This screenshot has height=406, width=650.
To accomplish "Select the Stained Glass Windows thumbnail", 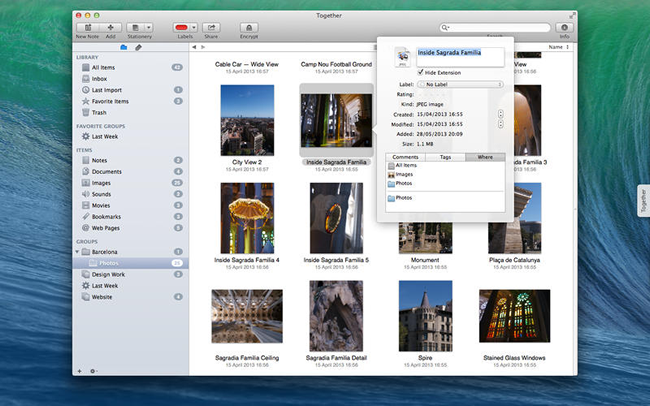I will click(x=514, y=315).
